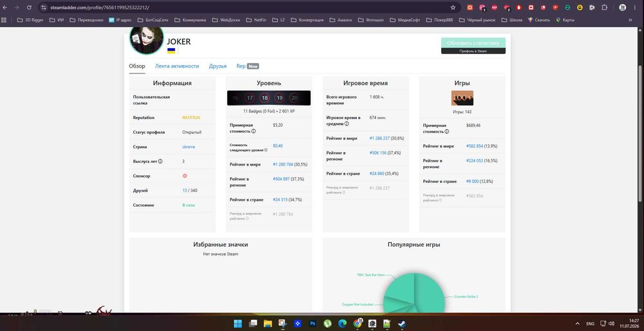Switch to Chrome in the taskbar
This screenshot has width=644, height=331.
click(x=357, y=324)
